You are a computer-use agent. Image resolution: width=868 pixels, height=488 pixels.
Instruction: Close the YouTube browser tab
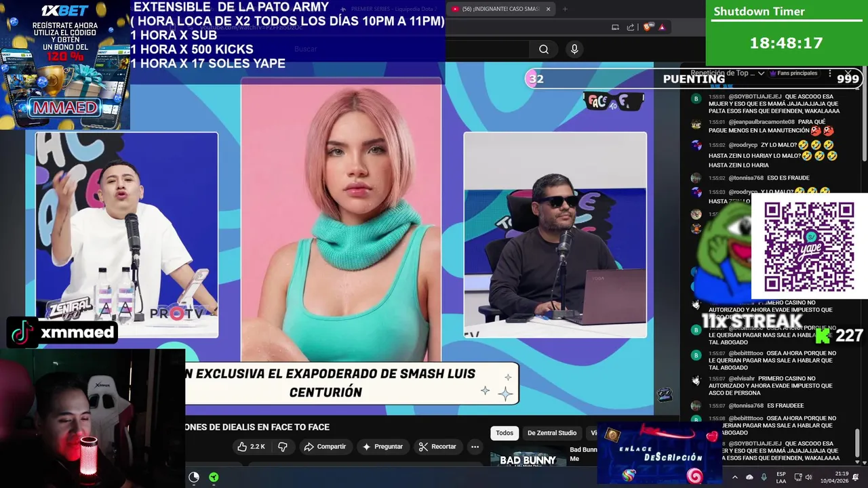click(548, 9)
